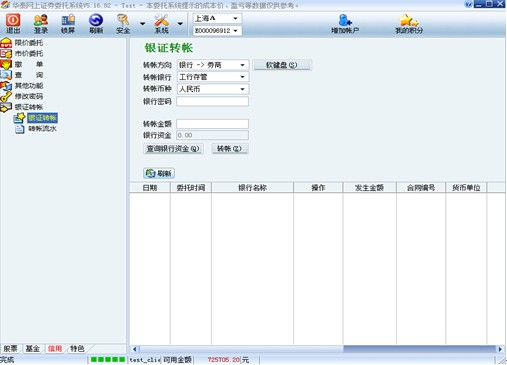Screen dimensions: 507x365
Task: Click the 货币单位 column header
Action: pyautogui.click(x=466, y=188)
